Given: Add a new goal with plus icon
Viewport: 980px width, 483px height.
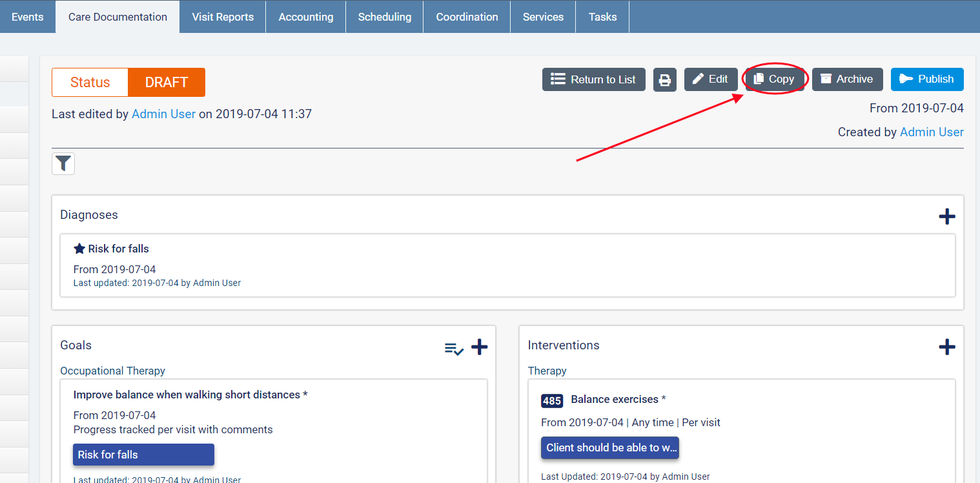Looking at the screenshot, I should tap(479, 347).
